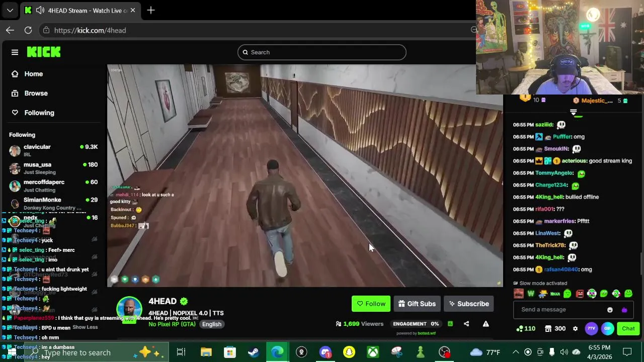Click the purple icon in chat input
The height and width of the screenshot is (362, 644).
624,310
